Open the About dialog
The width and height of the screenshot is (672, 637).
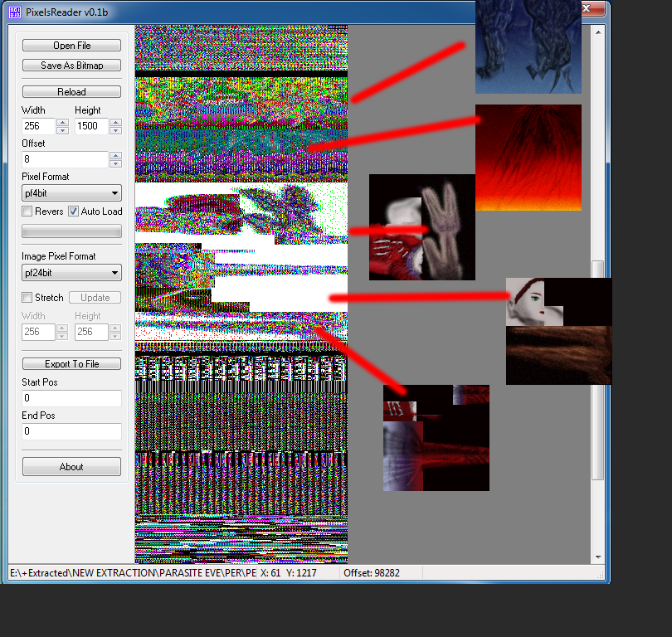[x=71, y=466]
